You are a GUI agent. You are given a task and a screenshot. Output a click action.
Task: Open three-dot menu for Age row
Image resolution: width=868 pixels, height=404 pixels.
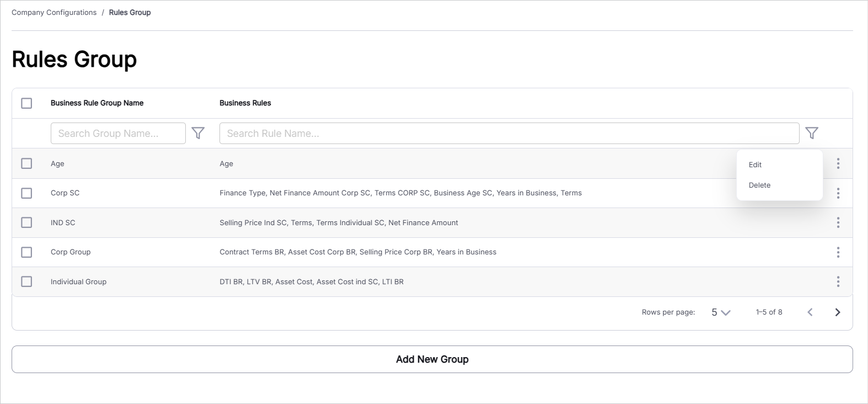(x=838, y=163)
